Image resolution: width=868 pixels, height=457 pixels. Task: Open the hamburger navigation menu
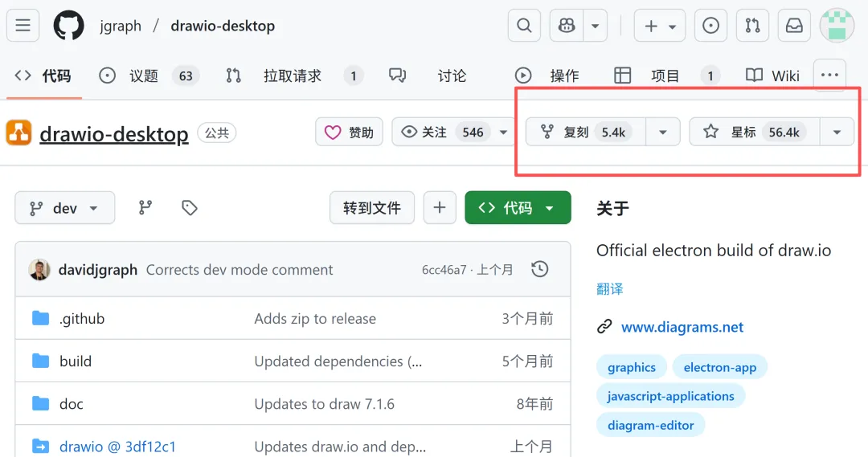23,26
